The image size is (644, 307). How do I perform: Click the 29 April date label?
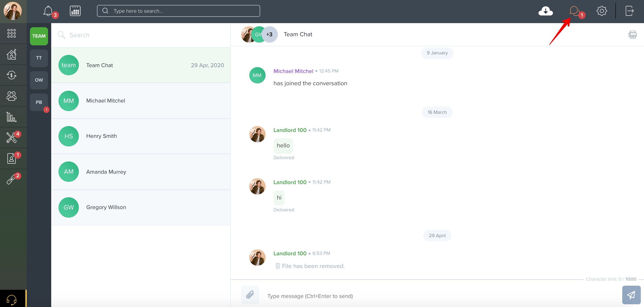[437, 235]
